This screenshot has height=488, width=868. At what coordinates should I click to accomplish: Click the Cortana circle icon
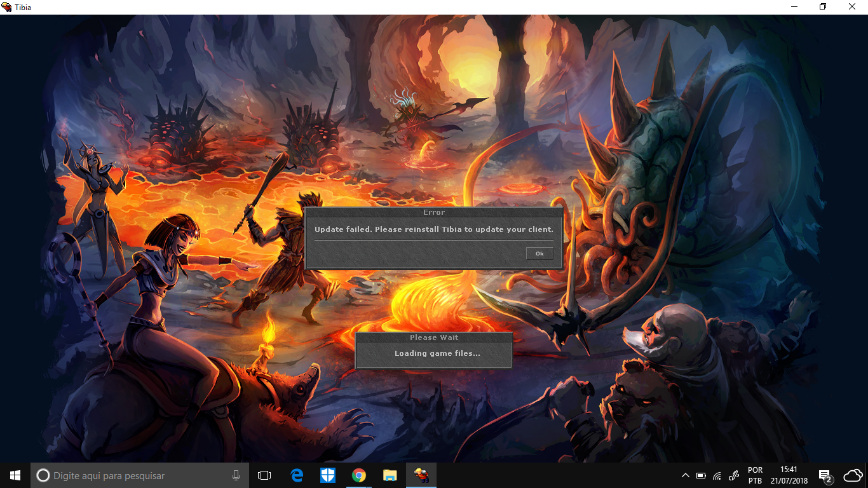(x=43, y=475)
